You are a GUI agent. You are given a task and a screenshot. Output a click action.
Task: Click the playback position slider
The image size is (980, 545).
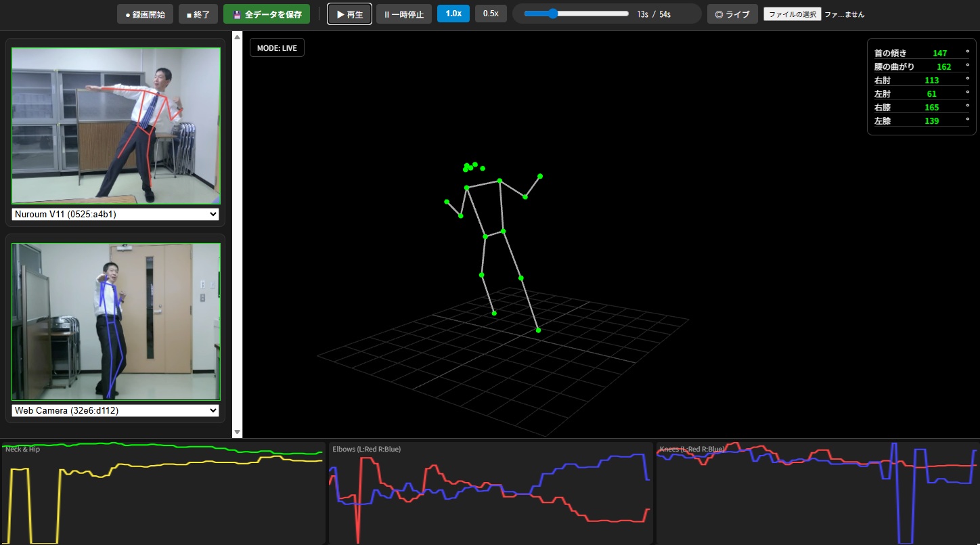577,14
